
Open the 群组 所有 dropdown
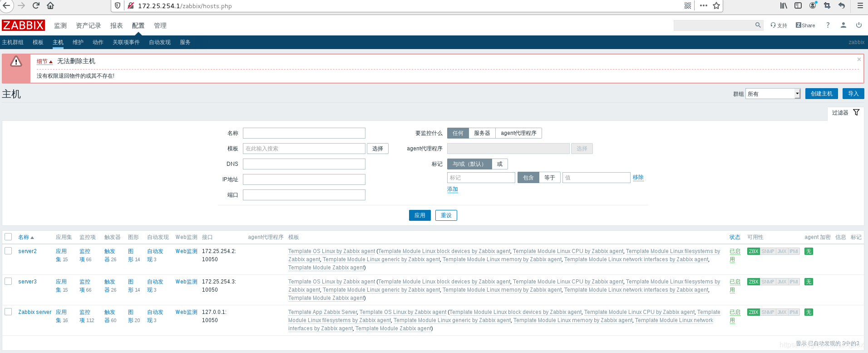click(773, 94)
